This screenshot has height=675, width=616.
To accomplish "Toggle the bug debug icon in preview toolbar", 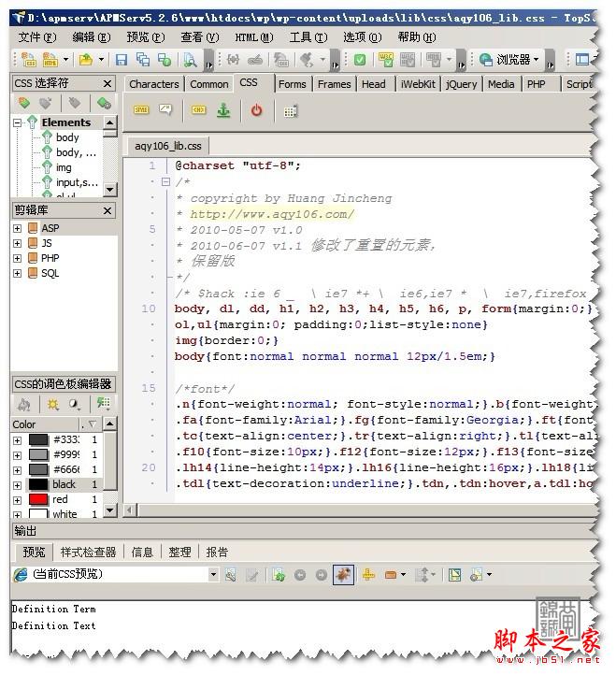I will pos(343,575).
